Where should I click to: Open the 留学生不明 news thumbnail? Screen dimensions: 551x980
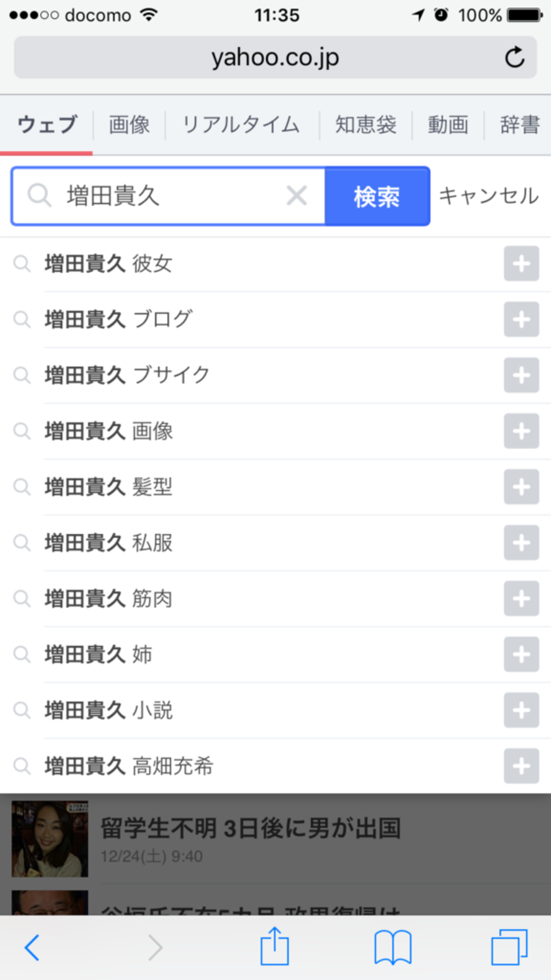click(x=50, y=838)
